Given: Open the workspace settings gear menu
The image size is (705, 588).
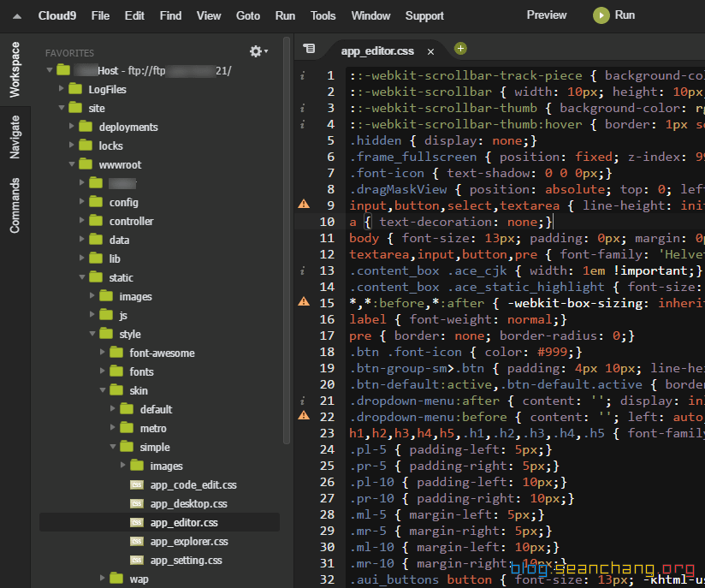Looking at the screenshot, I should click(x=258, y=51).
